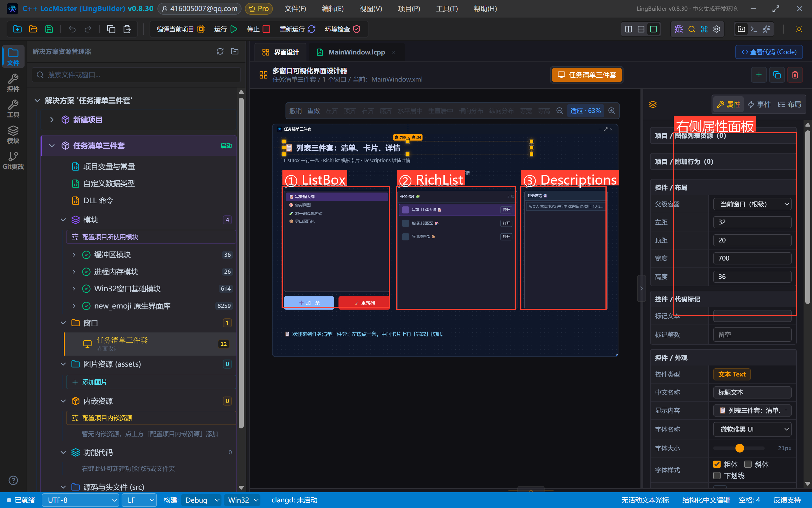Expand the 新建项目 tree node

pos(52,120)
